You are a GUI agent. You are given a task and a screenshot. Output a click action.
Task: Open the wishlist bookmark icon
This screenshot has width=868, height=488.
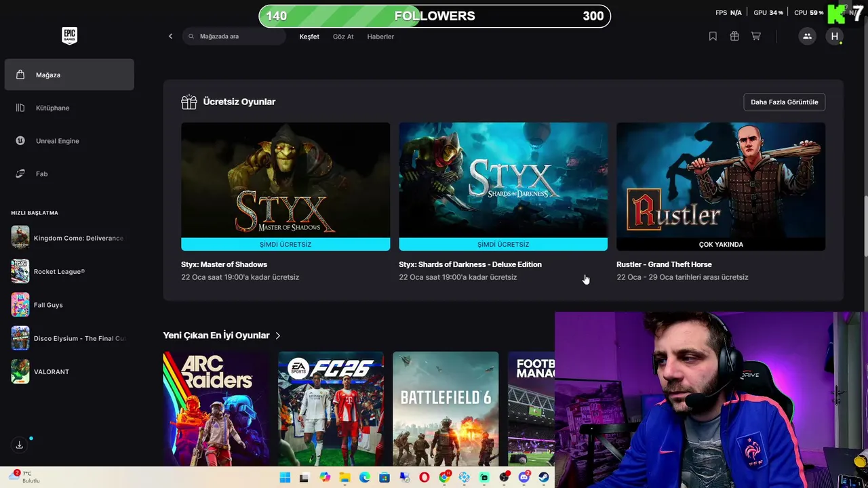point(713,37)
